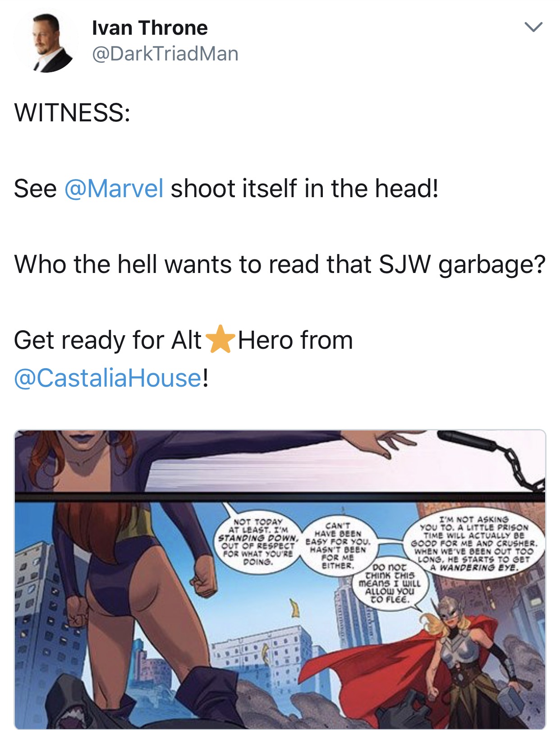560x730 pixels.
Task: Click the Ivan Throne display name
Action: [x=150, y=28]
